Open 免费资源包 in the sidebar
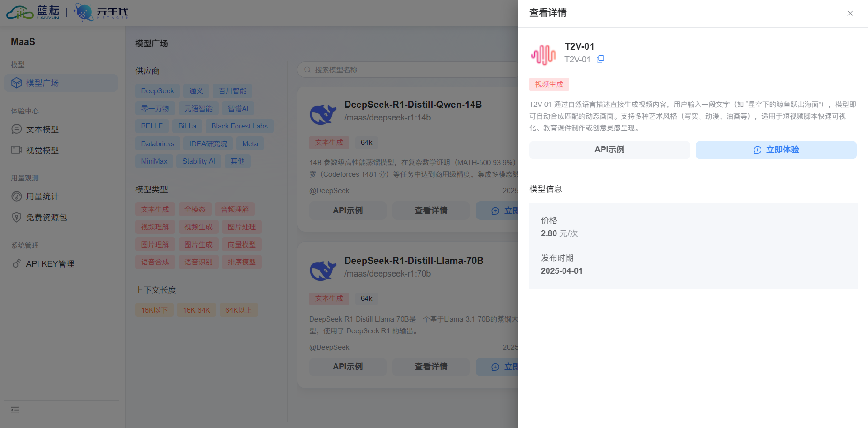This screenshot has height=428, width=868. tap(61, 218)
